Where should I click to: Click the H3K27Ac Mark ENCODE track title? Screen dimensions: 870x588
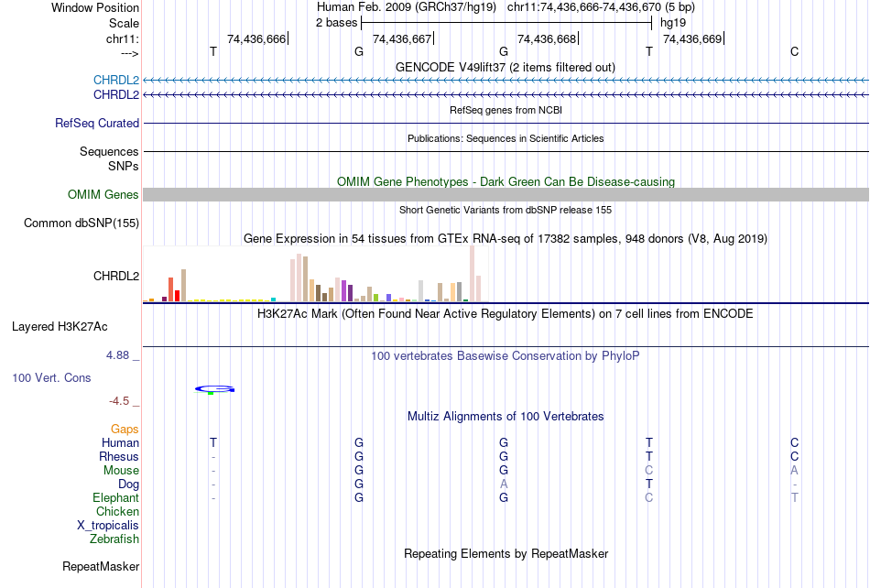pos(506,314)
